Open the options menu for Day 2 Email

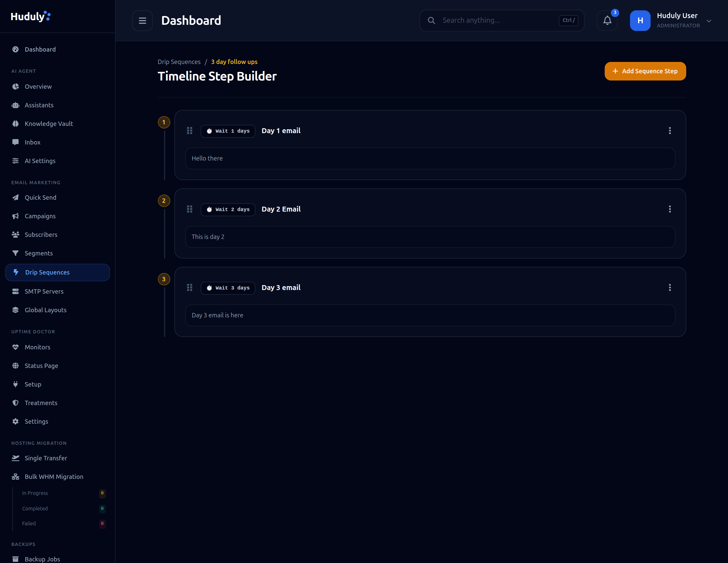670,209
